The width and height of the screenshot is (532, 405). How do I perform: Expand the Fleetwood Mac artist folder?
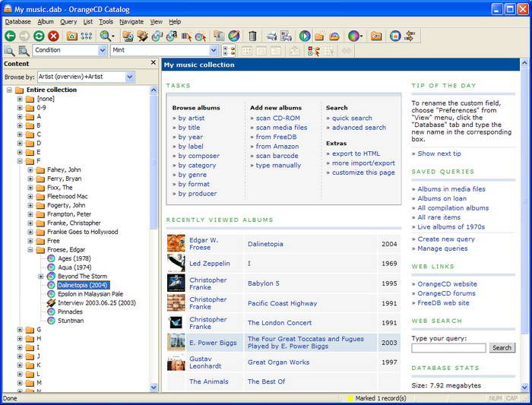(30, 196)
